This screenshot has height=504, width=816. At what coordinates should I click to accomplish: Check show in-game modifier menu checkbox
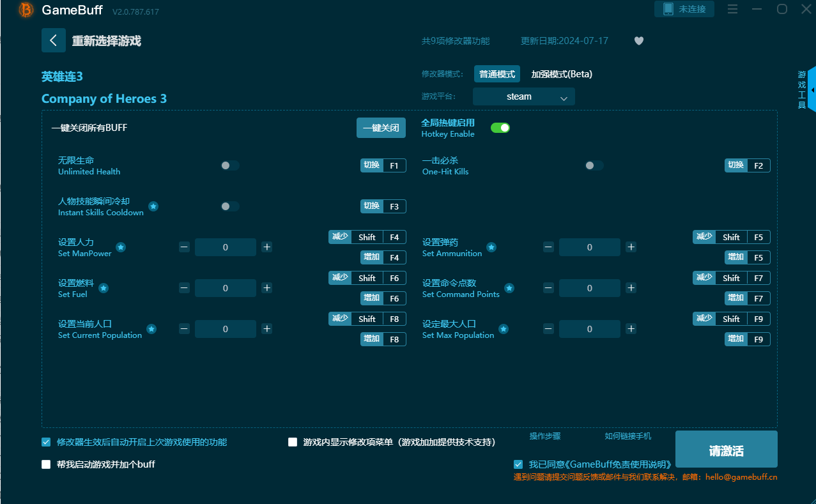(x=293, y=442)
